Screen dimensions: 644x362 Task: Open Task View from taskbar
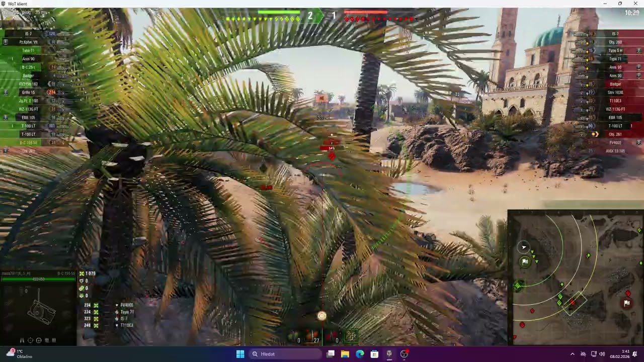(x=331, y=354)
